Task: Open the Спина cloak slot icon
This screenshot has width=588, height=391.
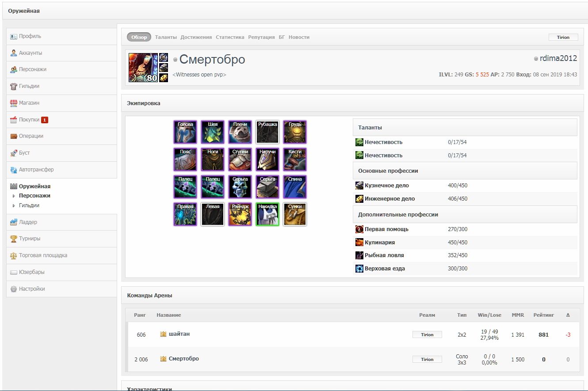Action: 295,187
